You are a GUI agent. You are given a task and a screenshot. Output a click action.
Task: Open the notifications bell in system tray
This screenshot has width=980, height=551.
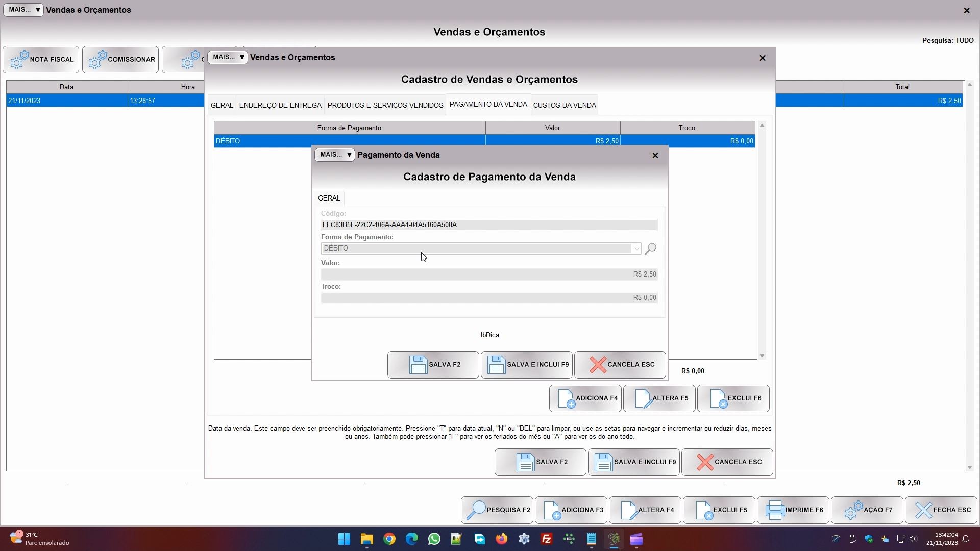point(966,539)
